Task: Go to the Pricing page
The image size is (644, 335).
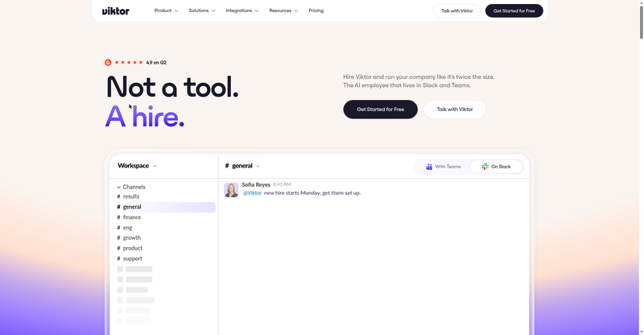Action: click(316, 10)
